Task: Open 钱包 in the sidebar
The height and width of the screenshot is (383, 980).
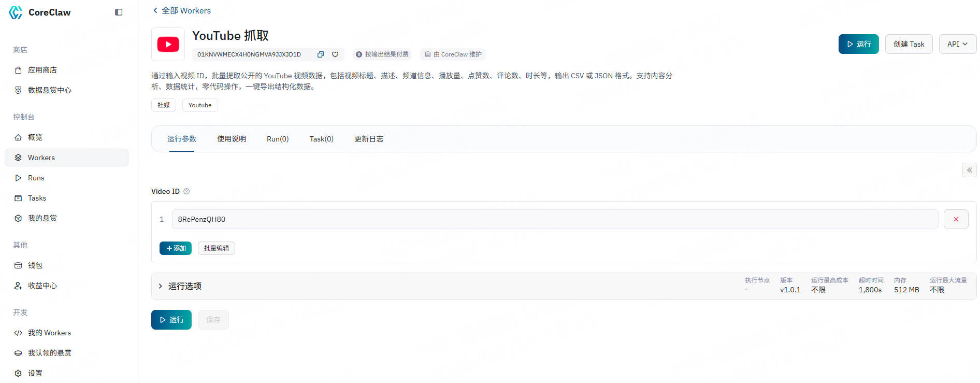Action: (35, 265)
